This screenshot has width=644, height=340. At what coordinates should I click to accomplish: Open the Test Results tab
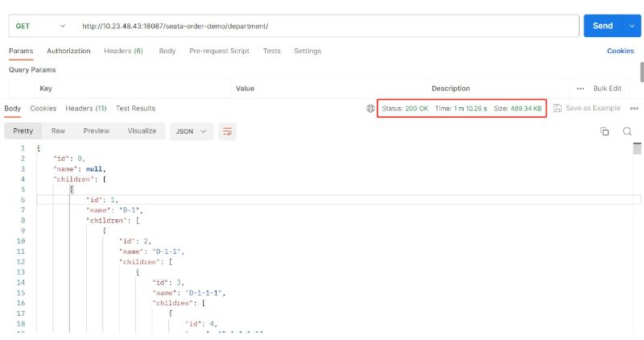[135, 109]
